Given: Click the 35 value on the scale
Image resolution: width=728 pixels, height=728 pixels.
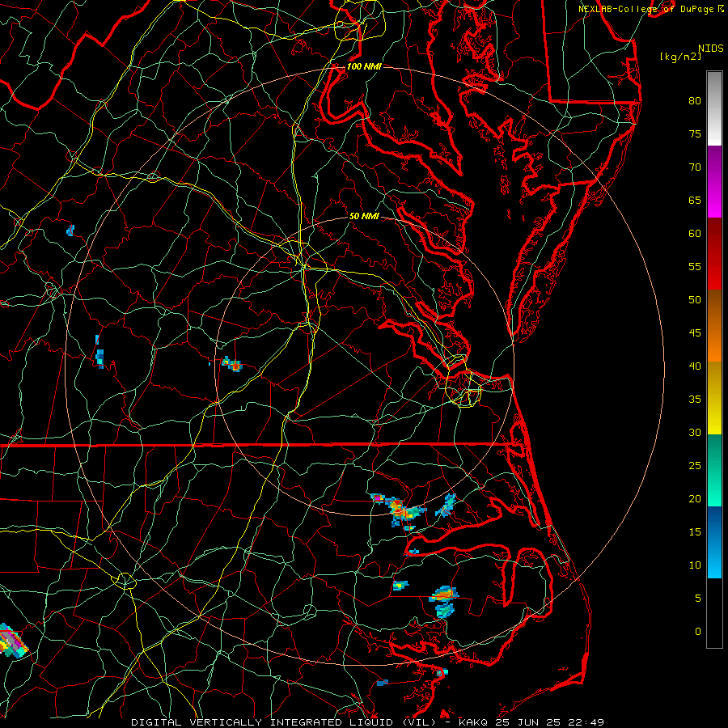Looking at the screenshot, I should tap(695, 400).
